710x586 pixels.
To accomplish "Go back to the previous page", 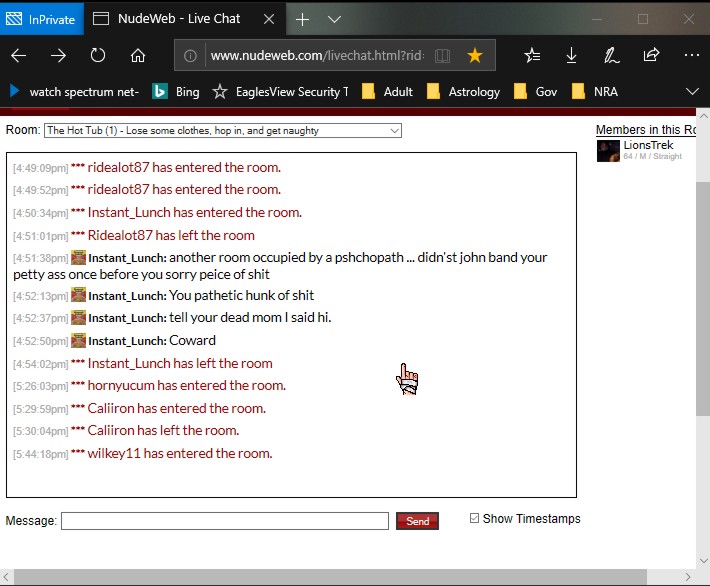I will click(19, 56).
